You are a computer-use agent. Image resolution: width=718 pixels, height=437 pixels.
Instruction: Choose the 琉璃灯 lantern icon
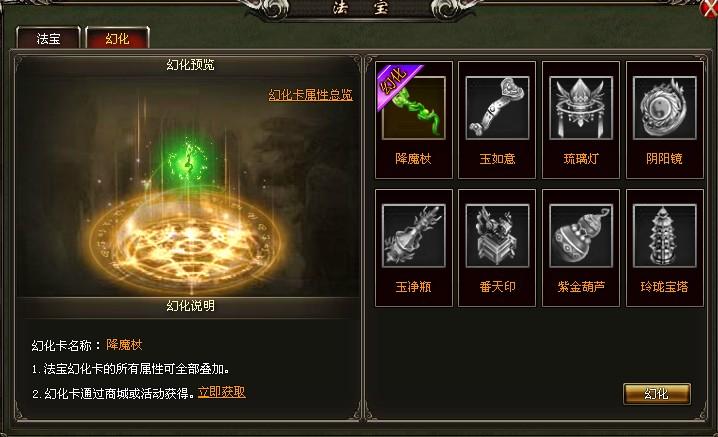tap(581, 108)
